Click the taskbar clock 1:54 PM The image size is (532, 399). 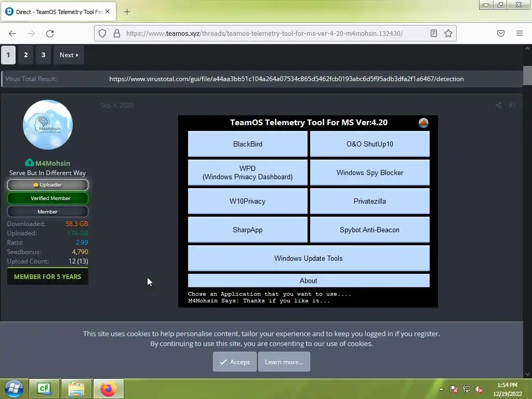(x=507, y=385)
